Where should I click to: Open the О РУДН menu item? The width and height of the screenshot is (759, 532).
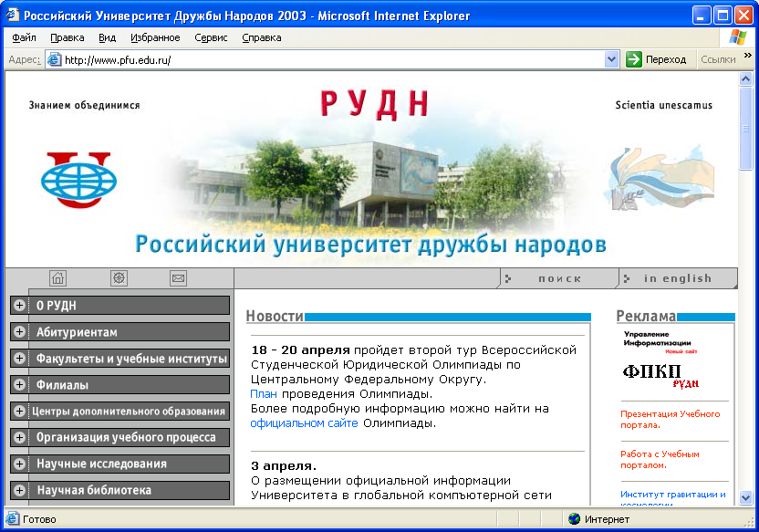click(129, 306)
